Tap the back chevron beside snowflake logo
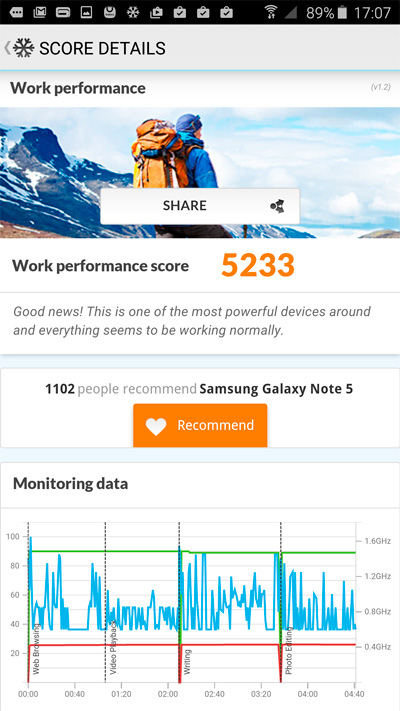 [x=7, y=48]
